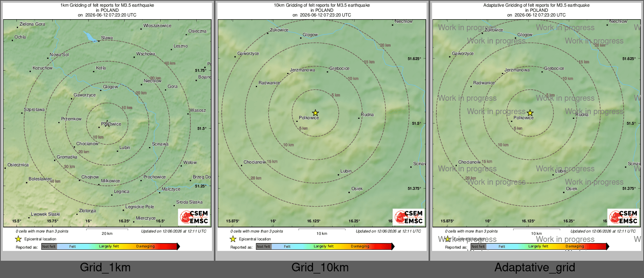Click 'Lubin' on the 10km map
This screenshot has width=644, height=278.
click(x=346, y=171)
